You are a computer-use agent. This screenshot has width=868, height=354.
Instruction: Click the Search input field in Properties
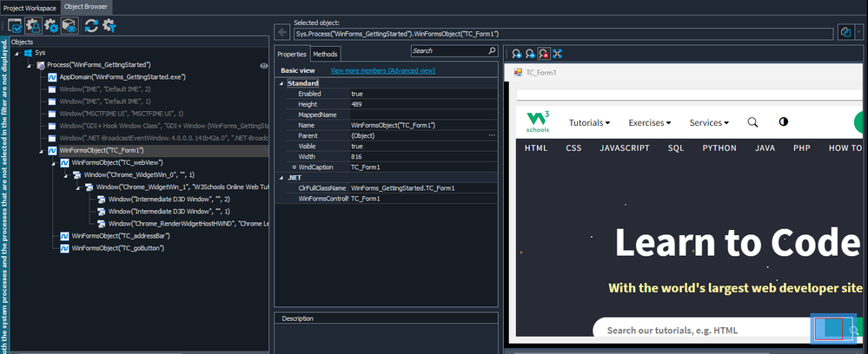coord(447,52)
